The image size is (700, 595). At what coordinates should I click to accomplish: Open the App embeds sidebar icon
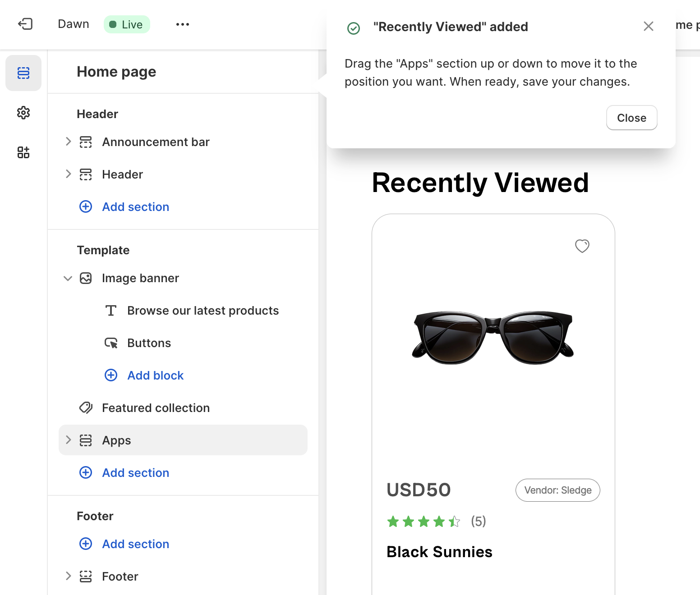[23, 152]
